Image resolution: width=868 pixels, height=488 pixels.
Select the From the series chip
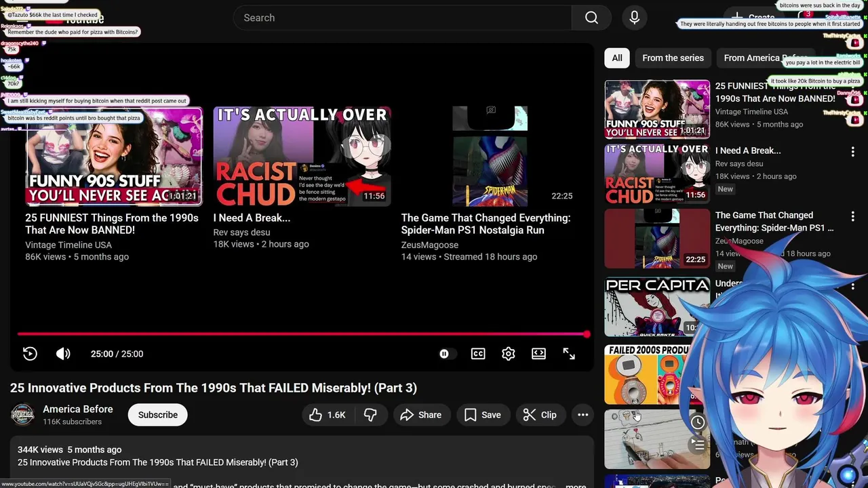673,58
